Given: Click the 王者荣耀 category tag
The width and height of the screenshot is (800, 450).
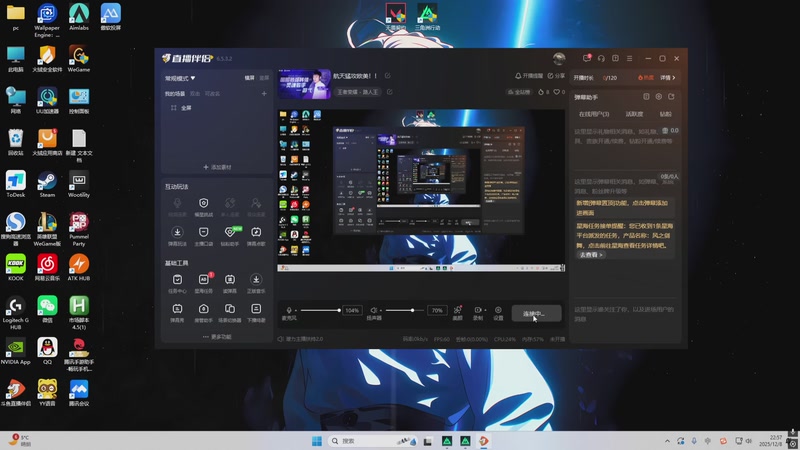Looking at the screenshot, I should [x=357, y=92].
